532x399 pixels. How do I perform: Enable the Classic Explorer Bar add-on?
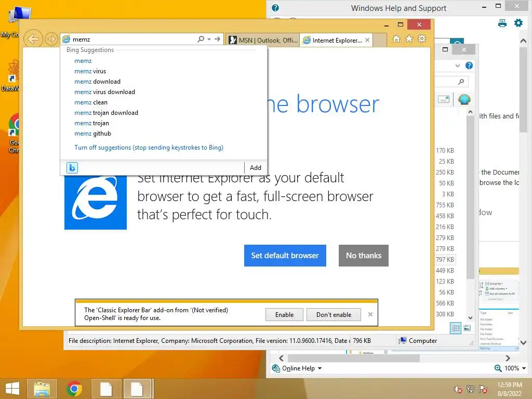(284, 314)
